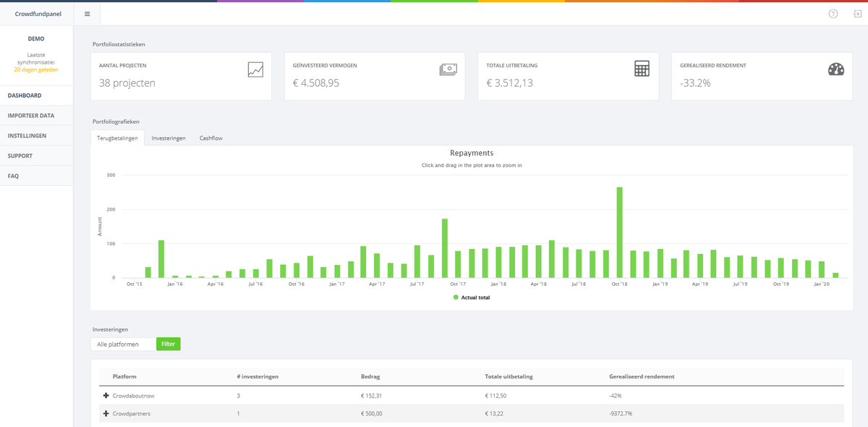Click the green Filter button

[x=169, y=344]
